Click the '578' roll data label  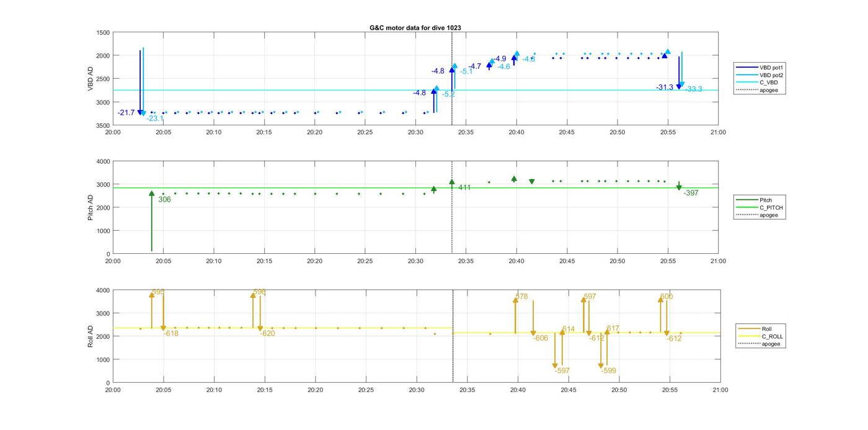coord(521,297)
